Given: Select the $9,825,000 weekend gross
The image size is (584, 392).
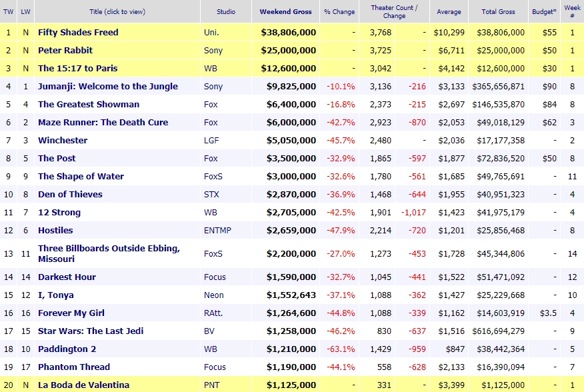Looking at the screenshot, I should (x=291, y=87).
